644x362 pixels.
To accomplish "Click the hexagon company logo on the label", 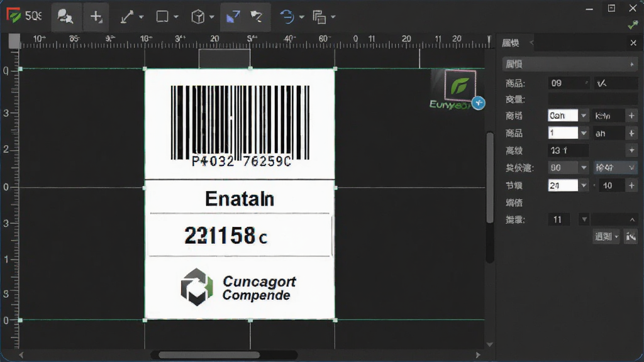I will click(x=197, y=287).
